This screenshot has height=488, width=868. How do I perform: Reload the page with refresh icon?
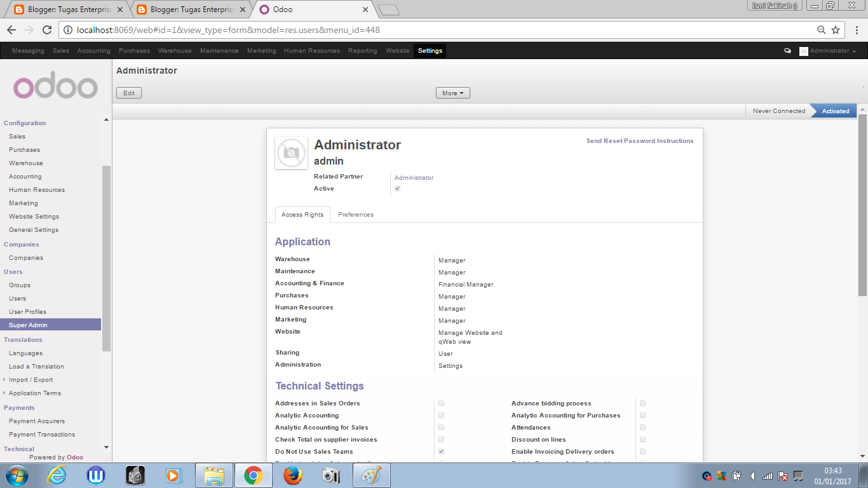pos(47,30)
